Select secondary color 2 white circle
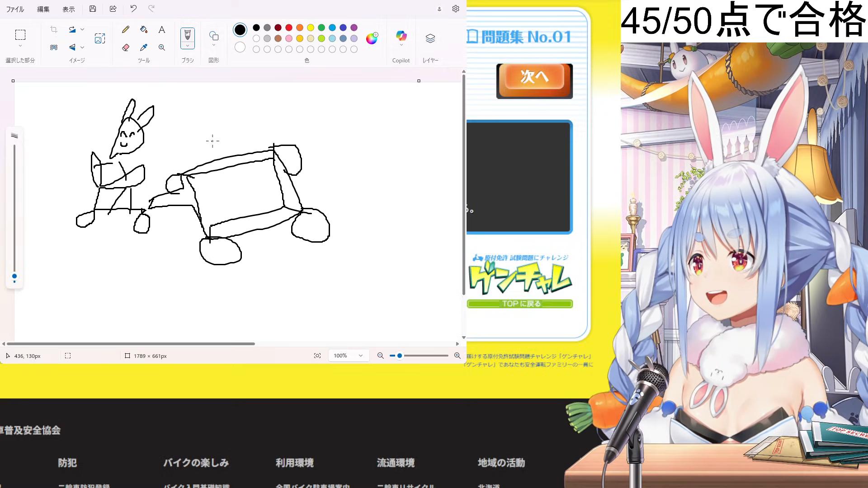Screen dimensions: 868x488 [240, 47]
